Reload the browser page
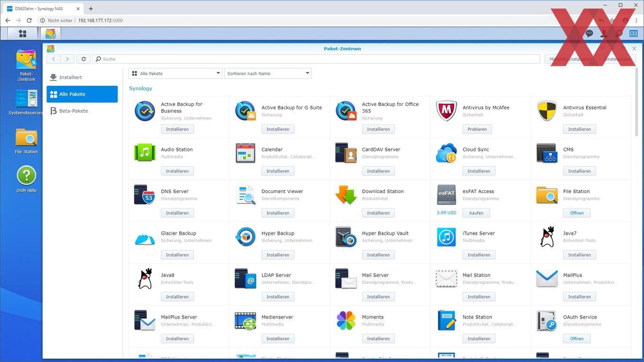The image size is (644, 362). point(29,20)
